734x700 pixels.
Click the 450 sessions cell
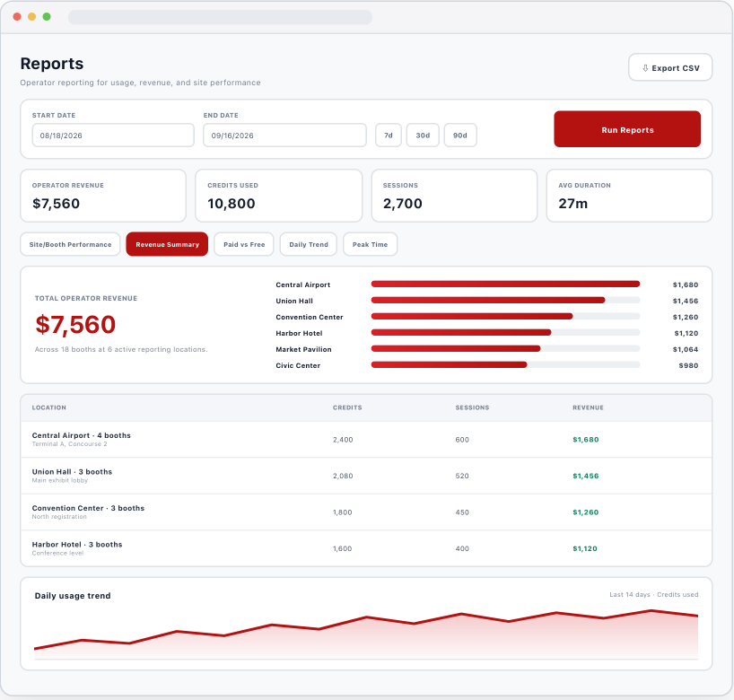click(462, 512)
